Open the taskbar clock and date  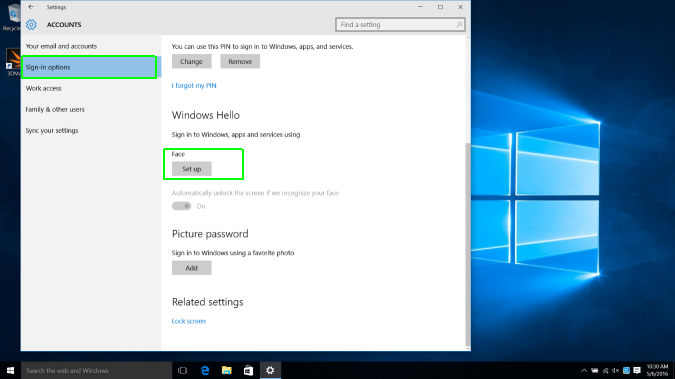click(657, 370)
